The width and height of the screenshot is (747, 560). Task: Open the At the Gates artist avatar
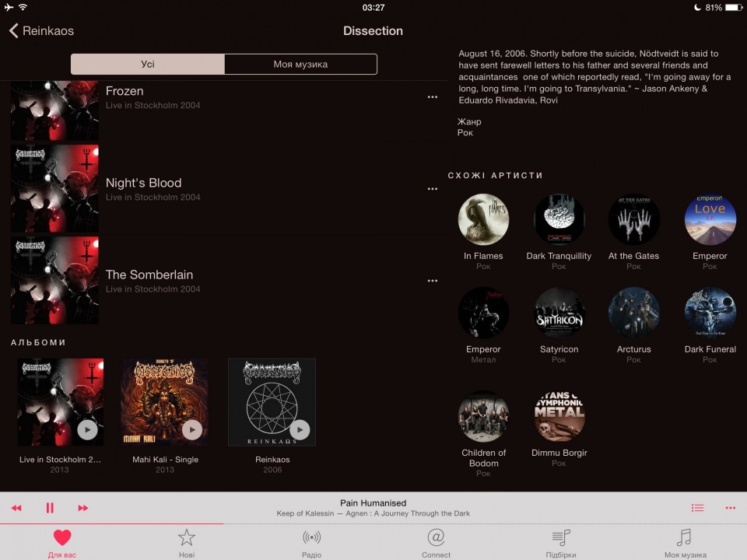tap(634, 219)
